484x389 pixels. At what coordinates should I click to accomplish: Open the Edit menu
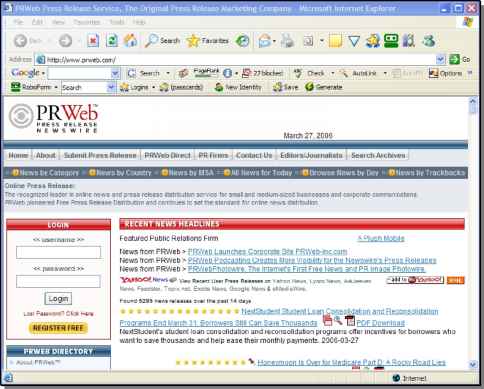[x=37, y=22]
